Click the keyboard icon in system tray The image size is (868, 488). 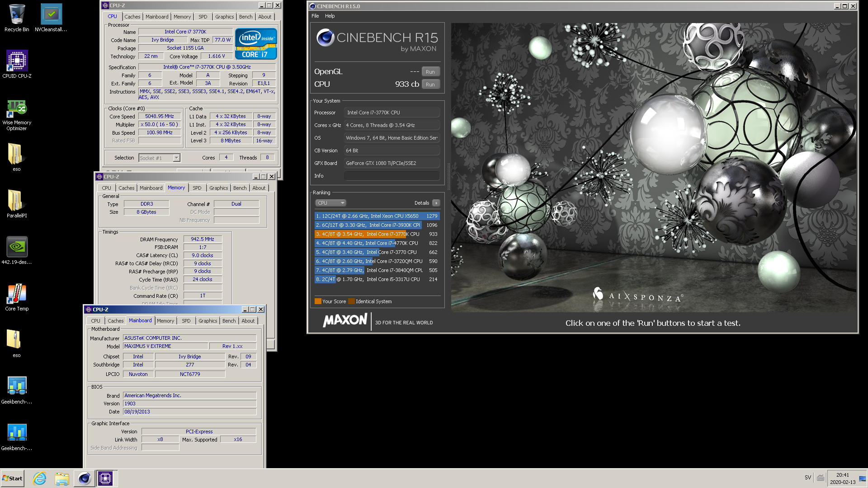(821, 478)
